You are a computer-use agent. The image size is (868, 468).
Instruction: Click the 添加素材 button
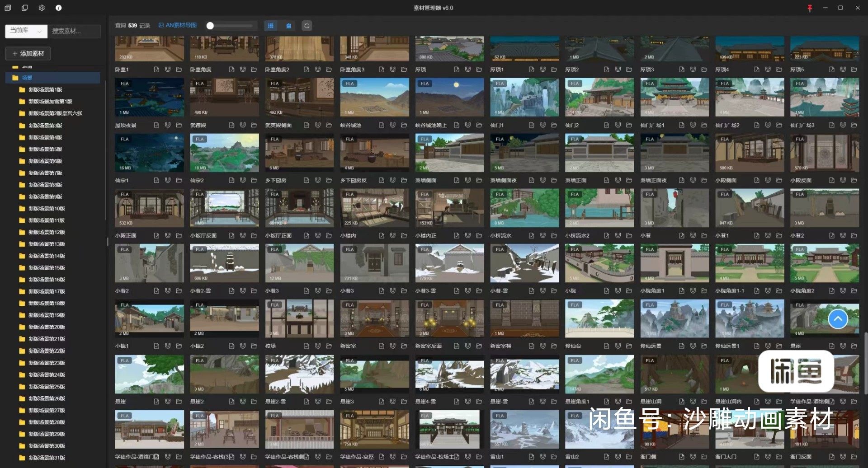point(28,53)
